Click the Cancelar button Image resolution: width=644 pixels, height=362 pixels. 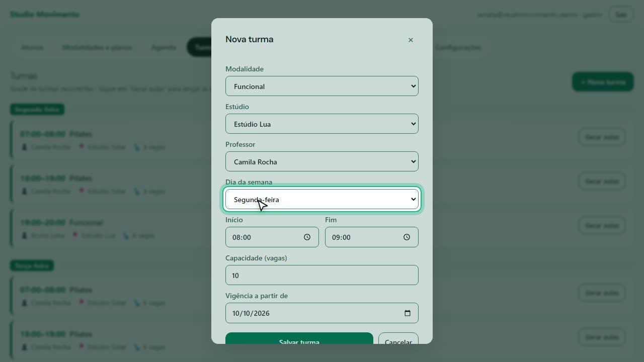398,338
